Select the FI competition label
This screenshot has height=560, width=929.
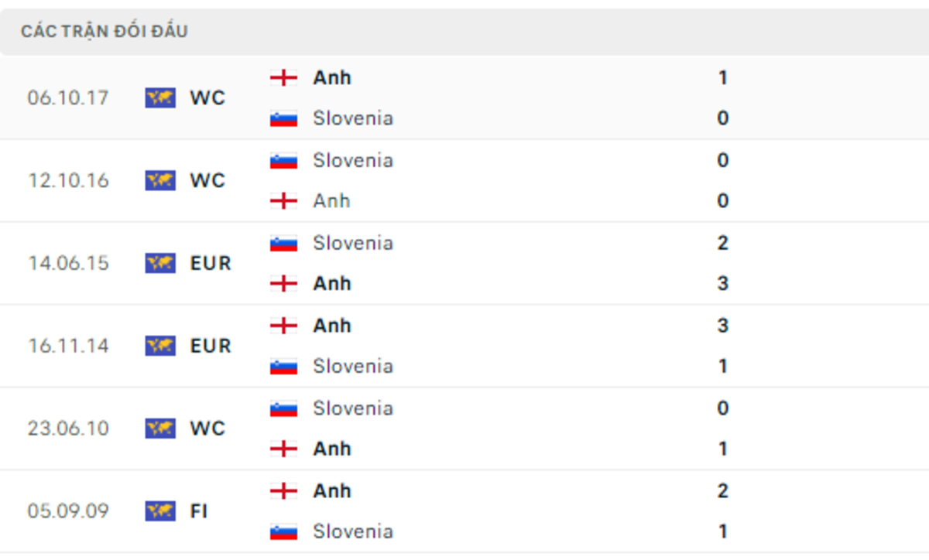[x=199, y=511]
